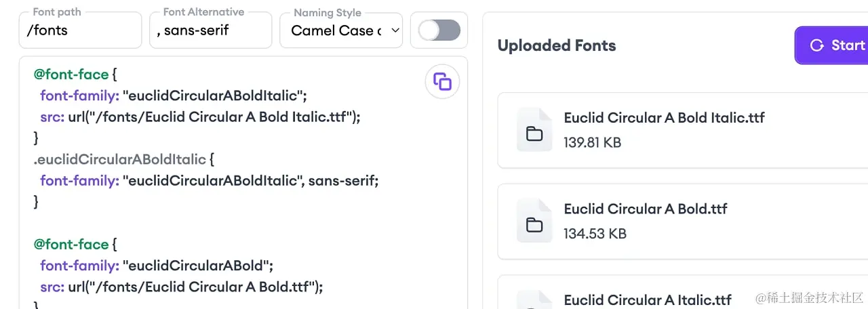Select the Euclid Circular A Italic.ttf entry
This screenshot has width=868, height=309.
[647, 300]
